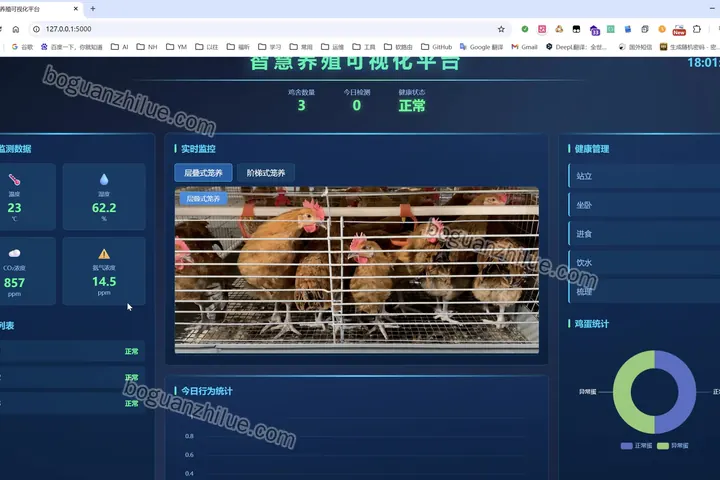This screenshot has width=720, height=480.
Task: Open the 学习 bookmark folder
Action: (x=270, y=47)
